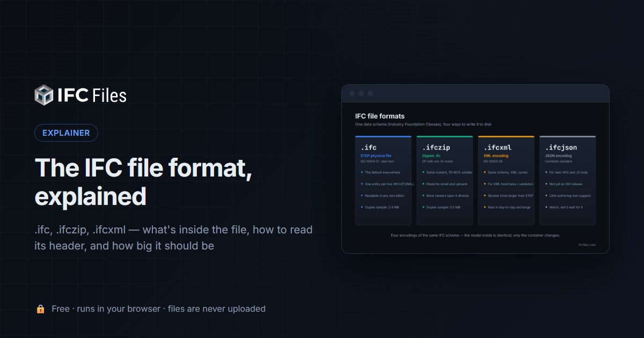Select the ".ifcxml" card title
Screen dimensions: 644x338
(x=497, y=148)
